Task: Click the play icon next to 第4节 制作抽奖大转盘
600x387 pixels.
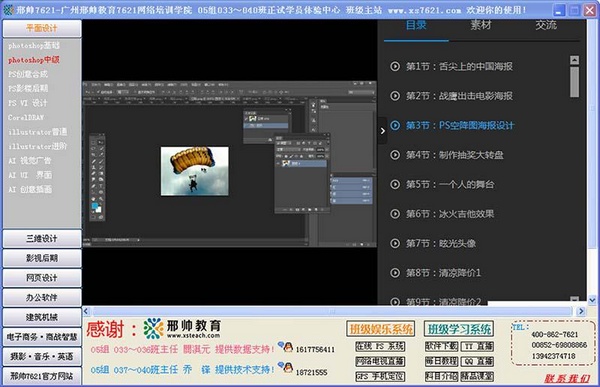Action: (395, 155)
